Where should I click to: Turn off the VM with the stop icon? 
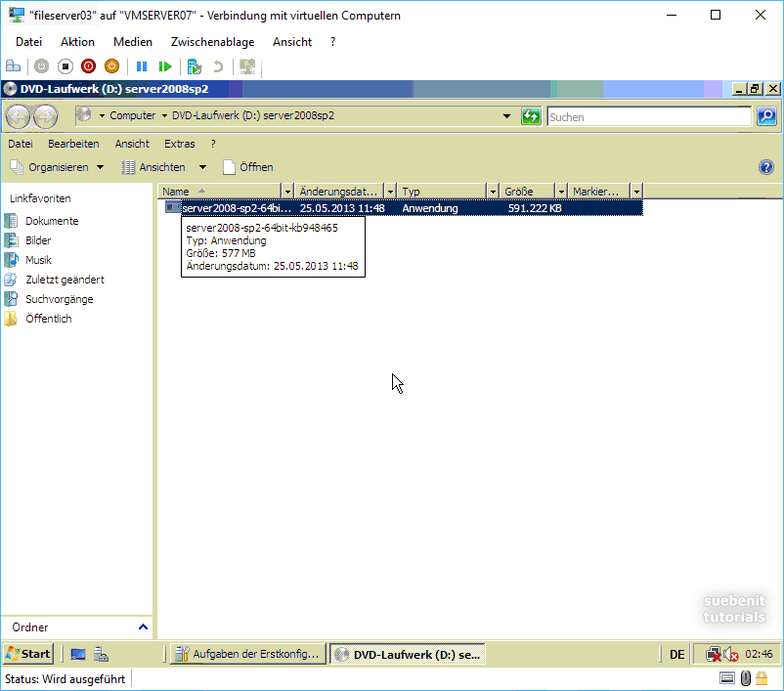(x=65, y=66)
